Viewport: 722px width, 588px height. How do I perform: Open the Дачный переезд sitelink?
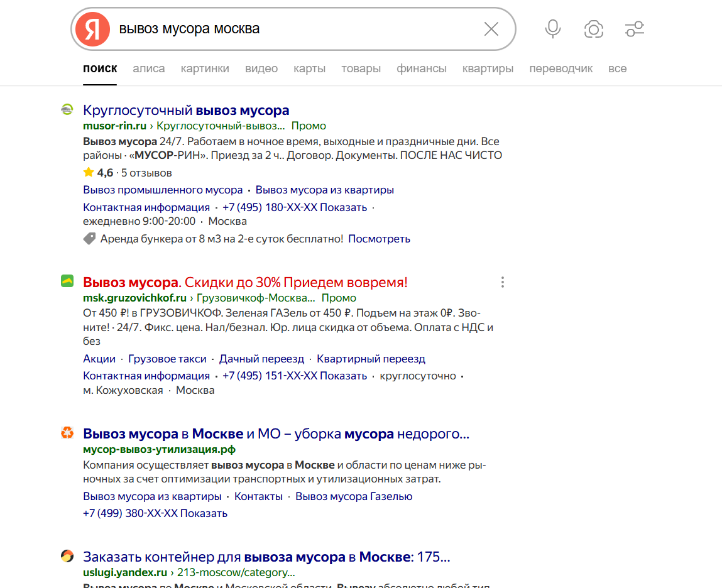261,359
